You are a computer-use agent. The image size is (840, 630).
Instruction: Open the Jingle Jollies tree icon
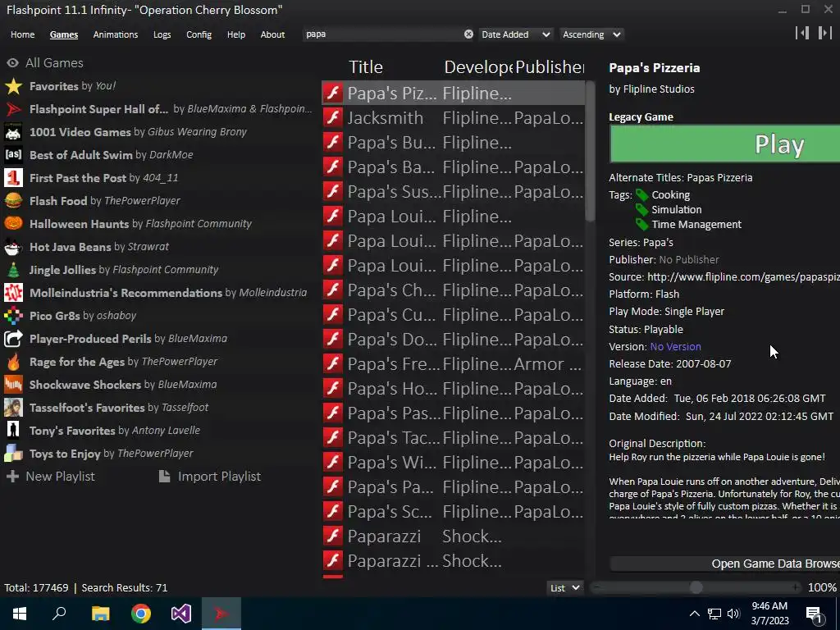click(x=13, y=270)
